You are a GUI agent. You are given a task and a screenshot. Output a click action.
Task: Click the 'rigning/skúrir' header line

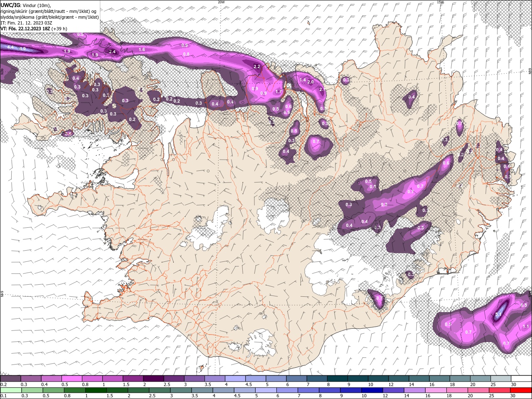(49, 11)
